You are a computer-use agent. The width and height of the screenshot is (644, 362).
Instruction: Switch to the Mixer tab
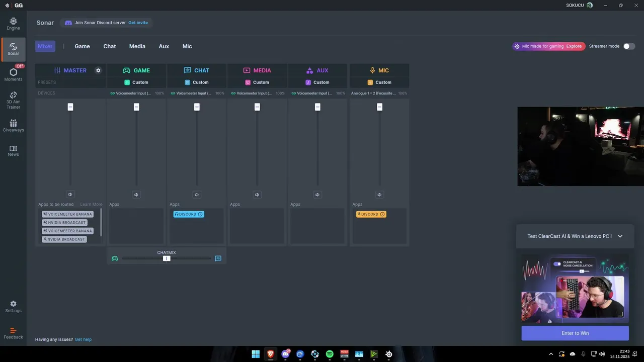(x=45, y=46)
